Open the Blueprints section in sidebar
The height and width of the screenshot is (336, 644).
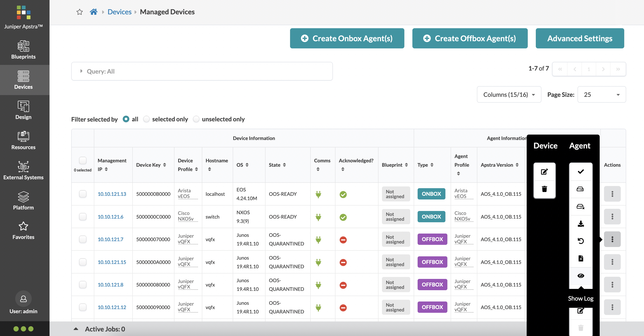point(23,50)
